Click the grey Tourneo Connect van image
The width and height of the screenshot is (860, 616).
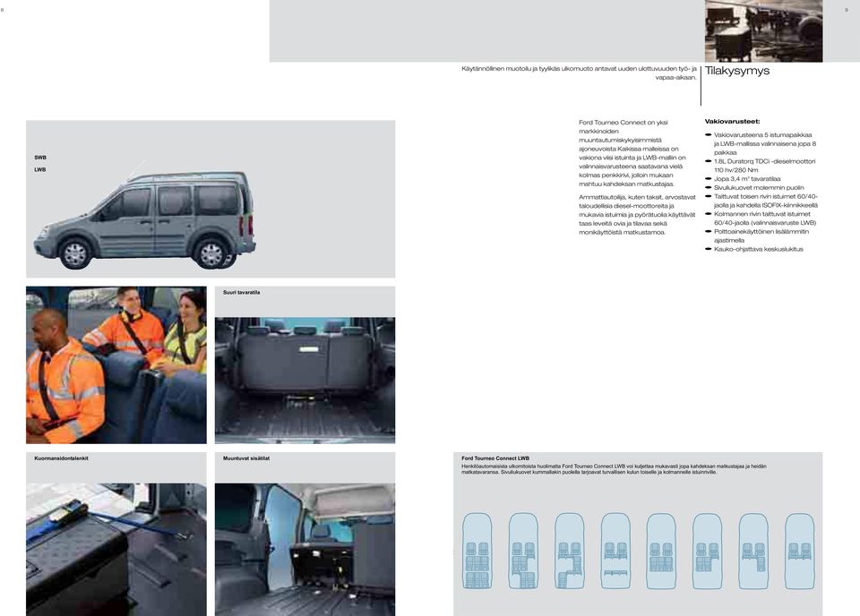pos(145,219)
